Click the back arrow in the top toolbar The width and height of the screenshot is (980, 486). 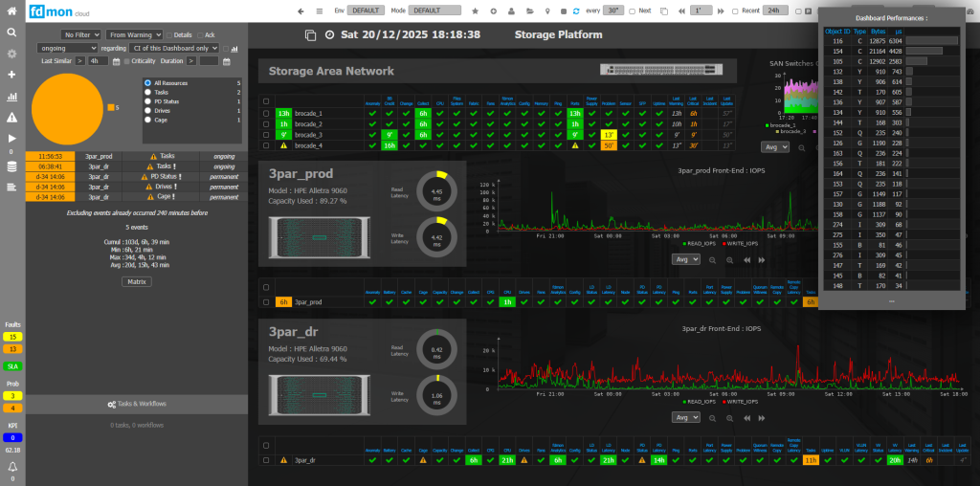[x=301, y=11]
